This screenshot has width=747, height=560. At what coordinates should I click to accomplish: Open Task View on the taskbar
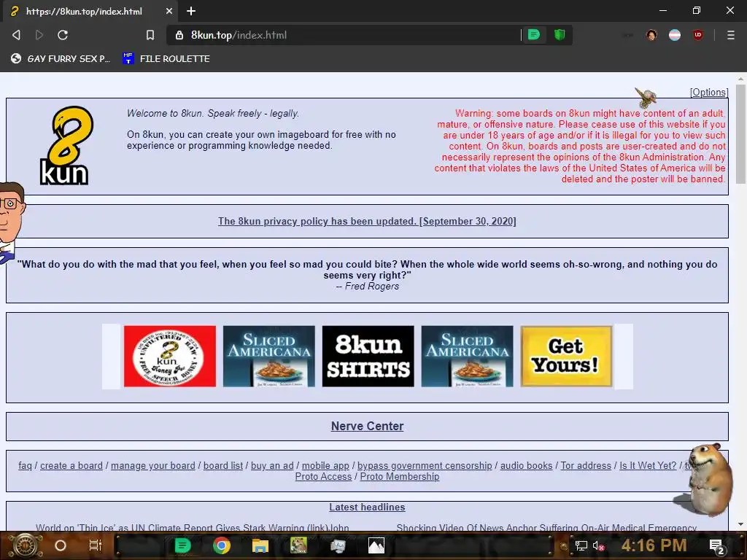[96, 545]
